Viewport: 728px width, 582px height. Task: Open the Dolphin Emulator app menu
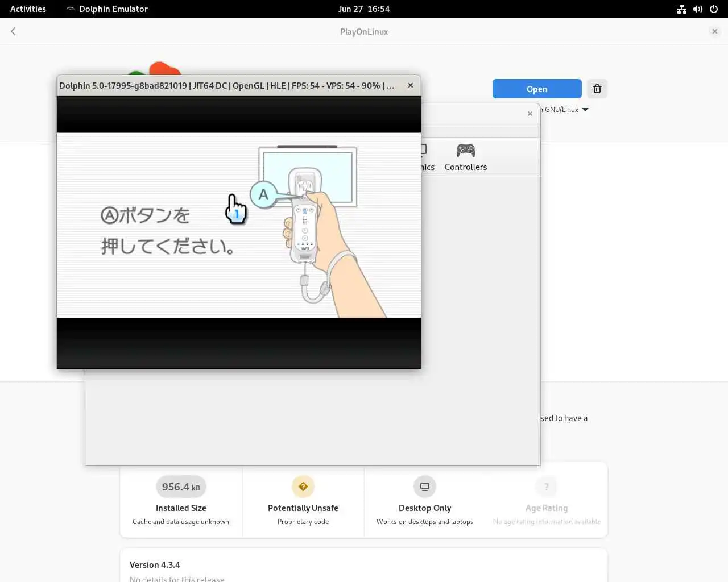(107, 9)
